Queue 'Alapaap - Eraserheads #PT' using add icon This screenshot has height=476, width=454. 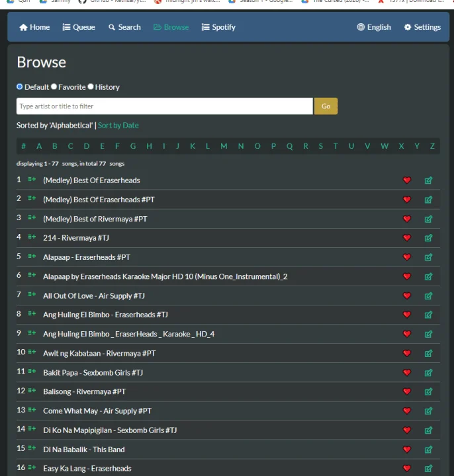coord(32,257)
